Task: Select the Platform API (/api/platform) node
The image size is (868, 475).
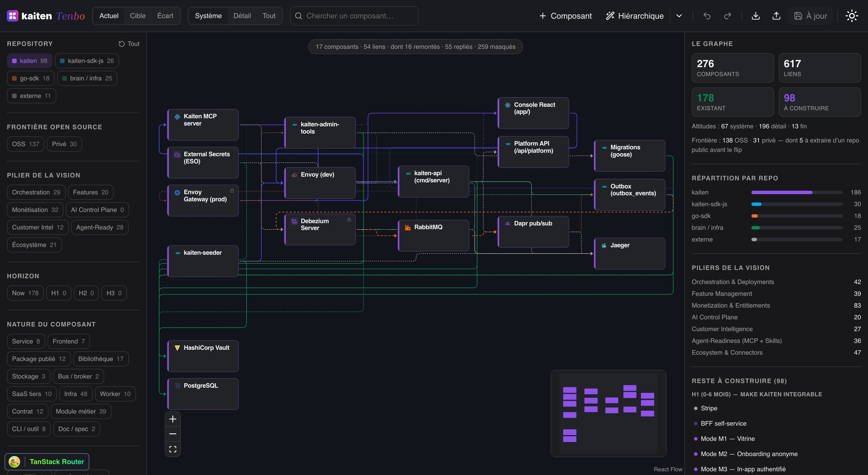Action: coord(533,152)
